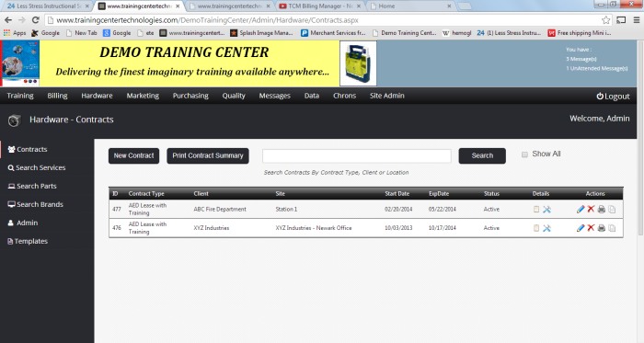Open the Hardware menu
This screenshot has height=343, width=644.
[97, 96]
